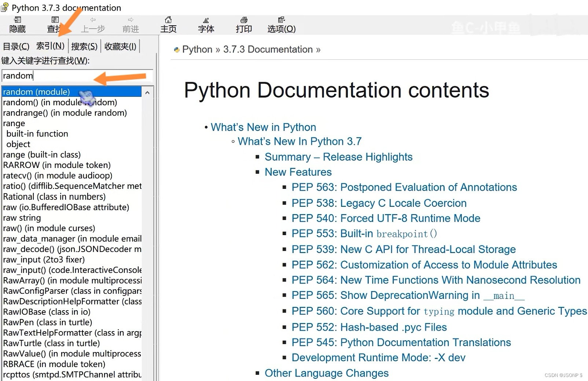Screen dimensions: 588x381
Task: Select raw_input (2to3 fixer) entry
Action: click(44, 260)
